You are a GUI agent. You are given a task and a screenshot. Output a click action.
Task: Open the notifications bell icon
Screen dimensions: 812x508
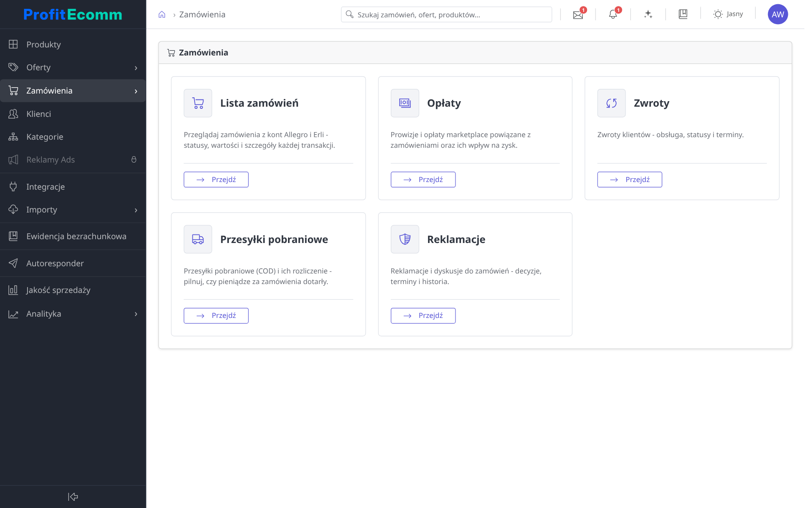coord(613,15)
